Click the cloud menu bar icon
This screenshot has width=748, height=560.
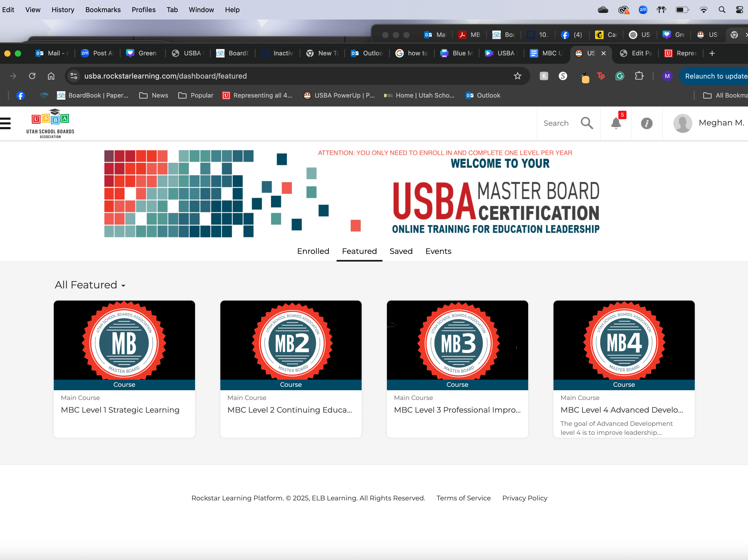coord(603,10)
